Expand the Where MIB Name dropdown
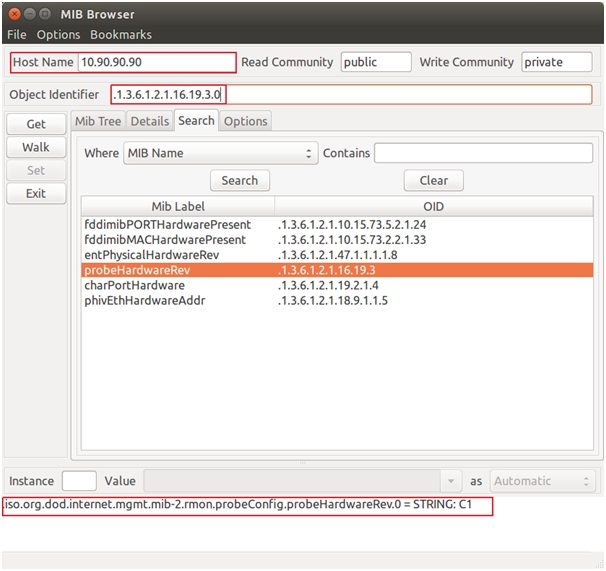 (219, 154)
